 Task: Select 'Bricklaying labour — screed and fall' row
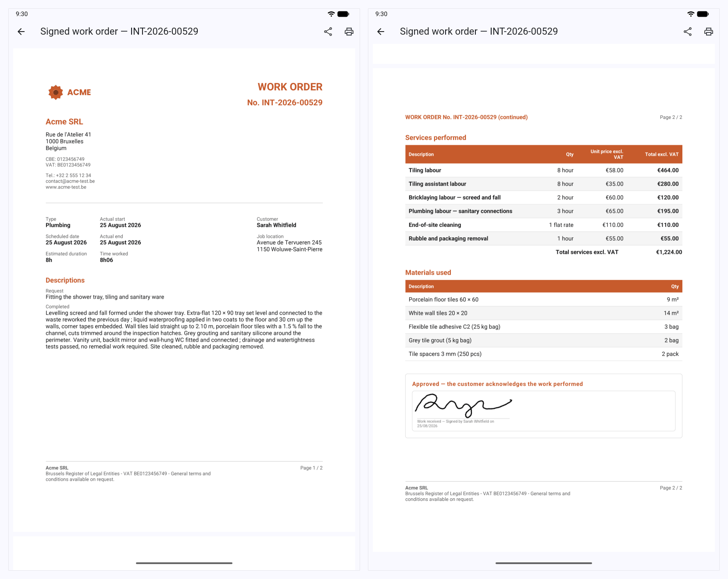click(544, 197)
